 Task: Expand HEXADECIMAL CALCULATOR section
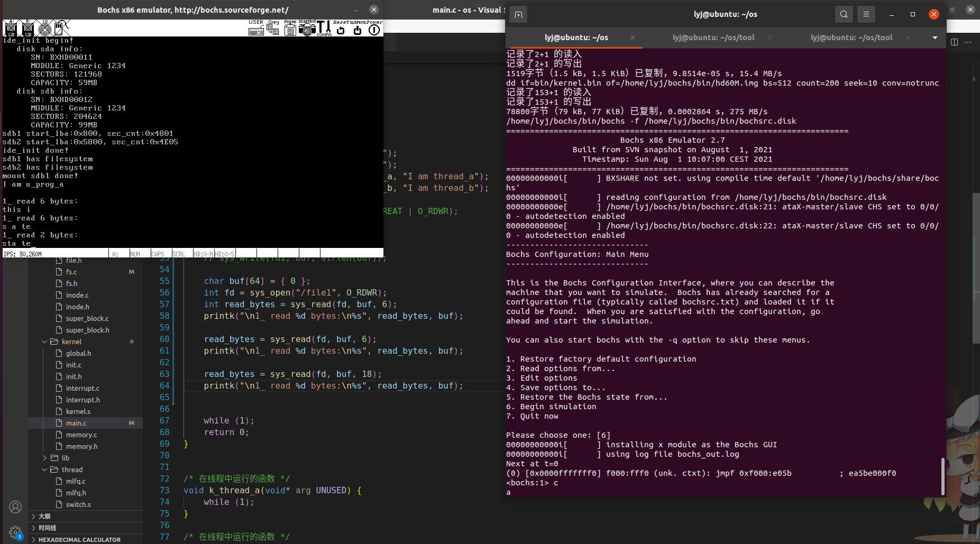pyautogui.click(x=85, y=539)
